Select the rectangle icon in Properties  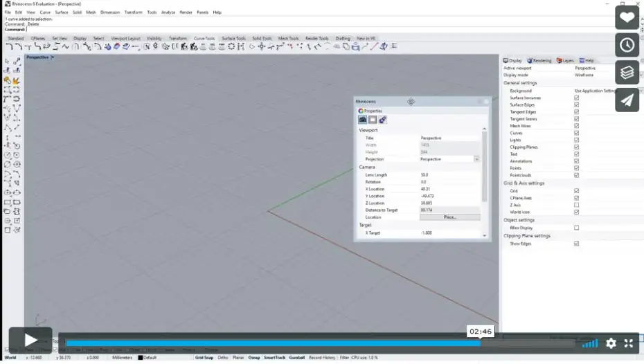click(x=373, y=120)
